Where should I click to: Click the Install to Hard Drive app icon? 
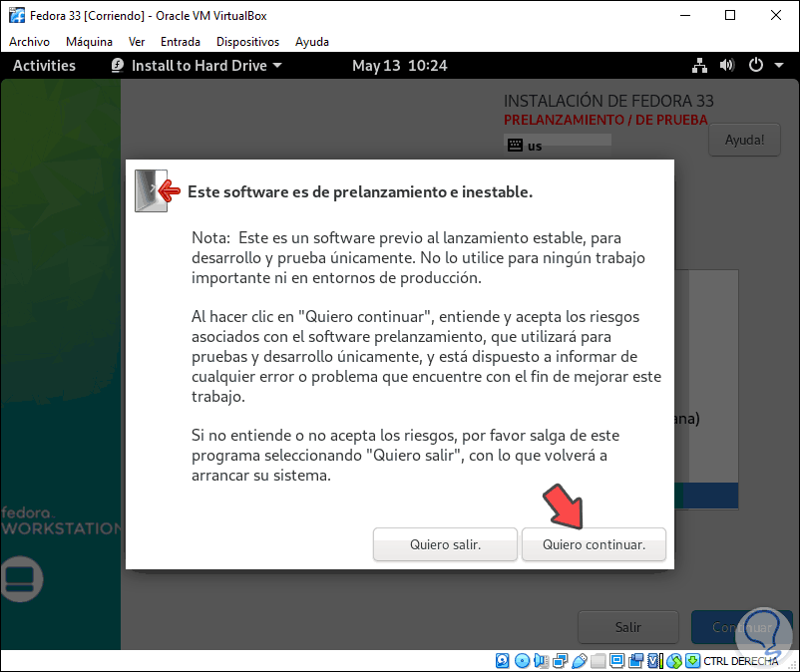coord(118,65)
